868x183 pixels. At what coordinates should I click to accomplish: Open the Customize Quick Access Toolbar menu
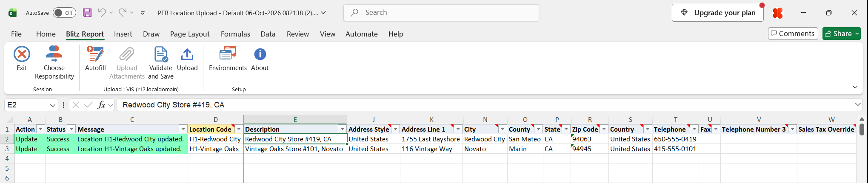tap(143, 13)
